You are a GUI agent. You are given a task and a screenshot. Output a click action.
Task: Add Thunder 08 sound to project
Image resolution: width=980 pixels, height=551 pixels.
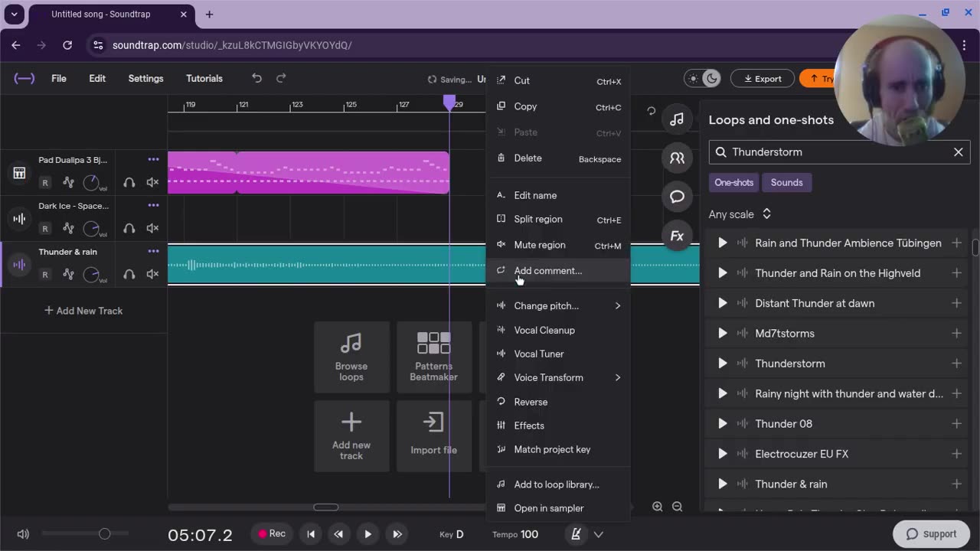coord(956,423)
